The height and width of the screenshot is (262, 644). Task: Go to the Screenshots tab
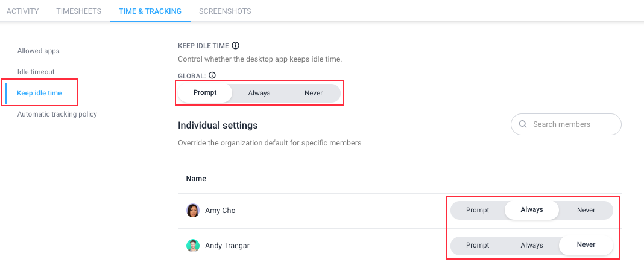pyautogui.click(x=225, y=11)
